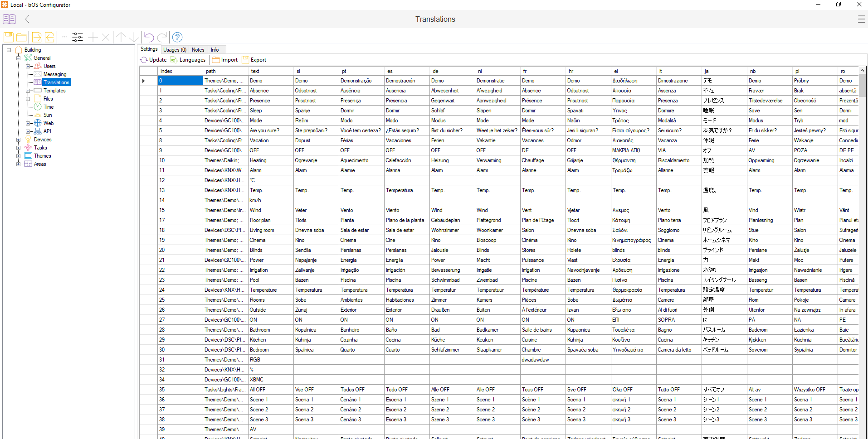868x439 pixels.
Task: Click the Building house icon in tree
Action: coord(19,50)
